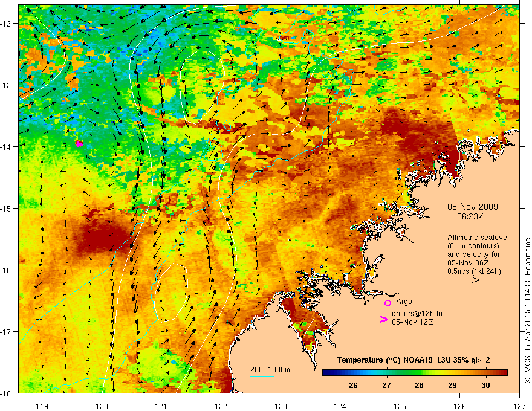
Task: Click the color bar label 30
Action: tap(485, 385)
